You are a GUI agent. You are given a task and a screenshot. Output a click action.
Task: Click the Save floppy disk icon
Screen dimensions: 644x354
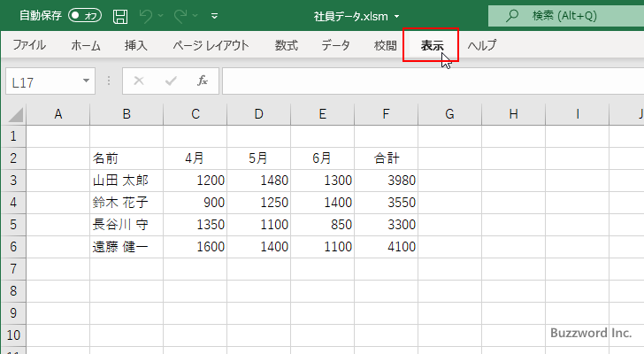tap(120, 17)
